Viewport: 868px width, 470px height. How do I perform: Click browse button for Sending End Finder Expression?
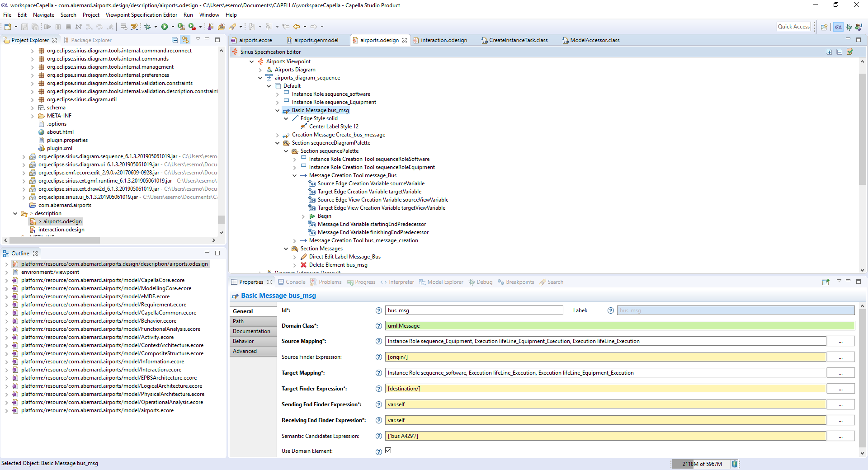840,404
